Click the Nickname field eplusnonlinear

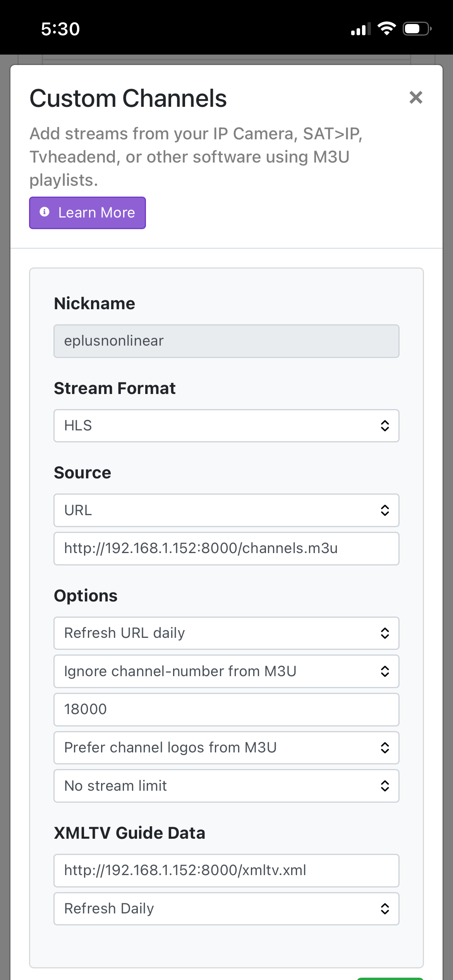pyautogui.click(x=226, y=341)
